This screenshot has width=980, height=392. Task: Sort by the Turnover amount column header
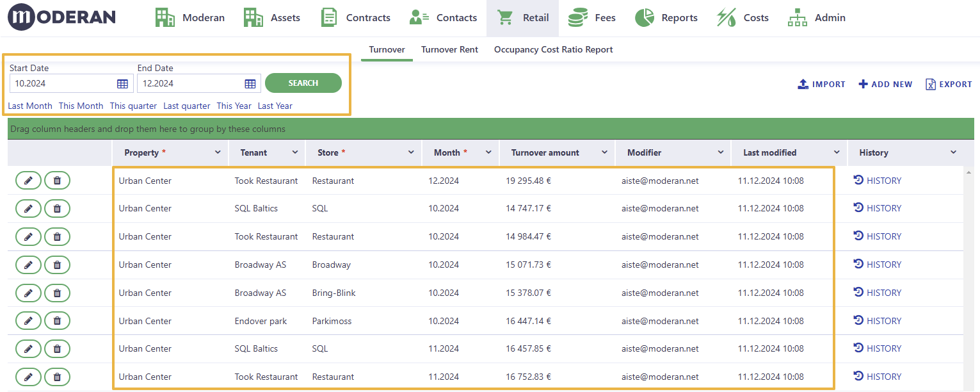coord(545,152)
